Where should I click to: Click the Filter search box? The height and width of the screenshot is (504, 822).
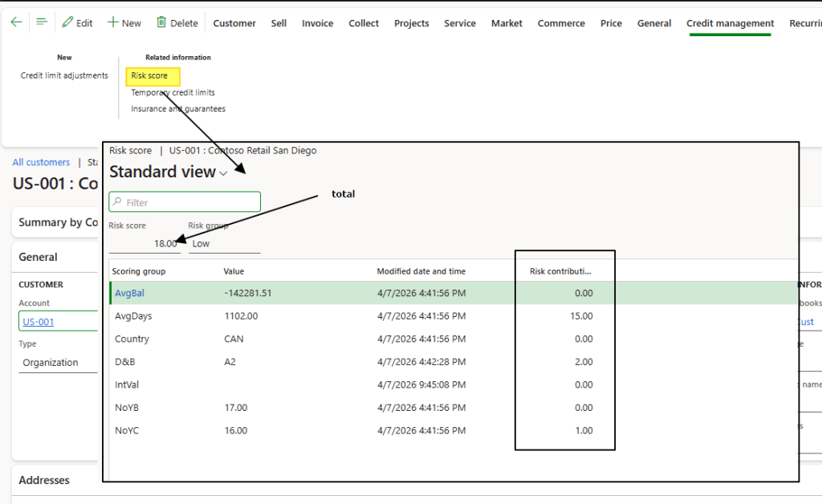(x=185, y=202)
